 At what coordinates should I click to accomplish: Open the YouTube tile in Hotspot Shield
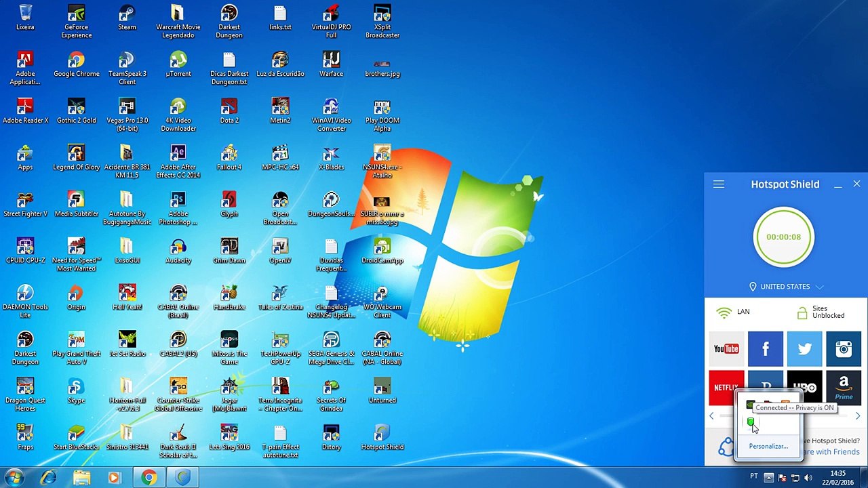coord(726,348)
